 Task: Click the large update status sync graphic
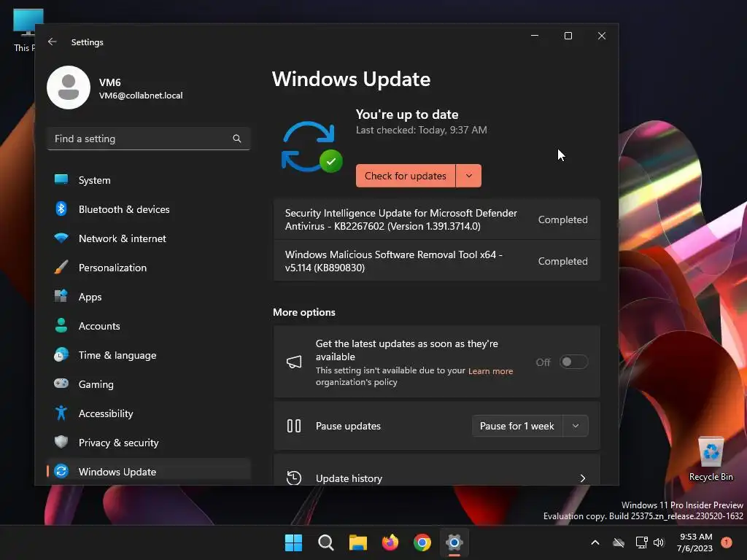(x=311, y=147)
